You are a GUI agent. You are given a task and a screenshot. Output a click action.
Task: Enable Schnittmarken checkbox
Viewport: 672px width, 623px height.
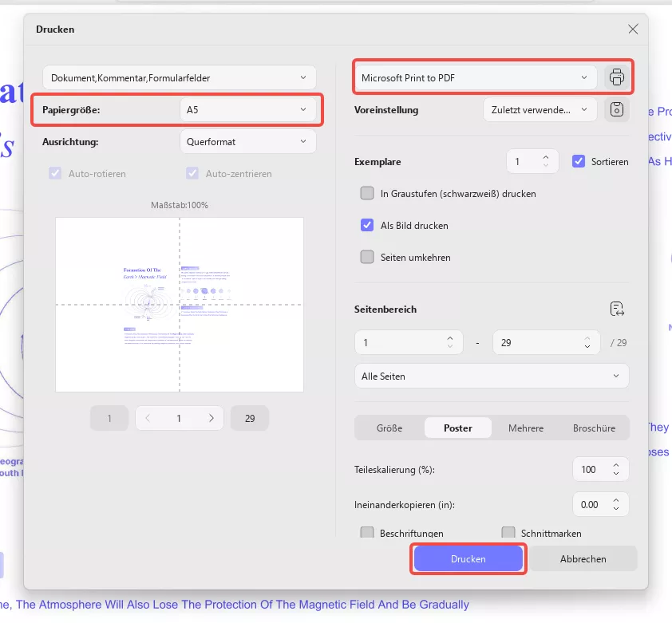pyautogui.click(x=508, y=532)
